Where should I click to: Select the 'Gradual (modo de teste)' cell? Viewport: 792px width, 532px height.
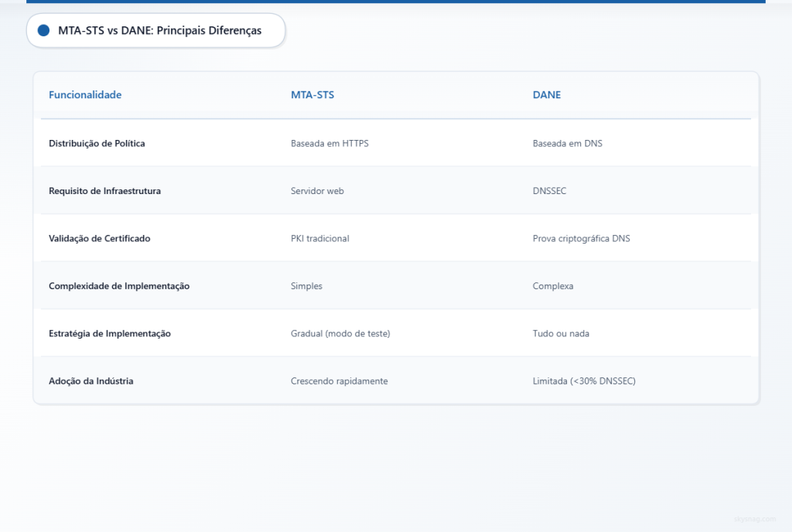point(340,334)
